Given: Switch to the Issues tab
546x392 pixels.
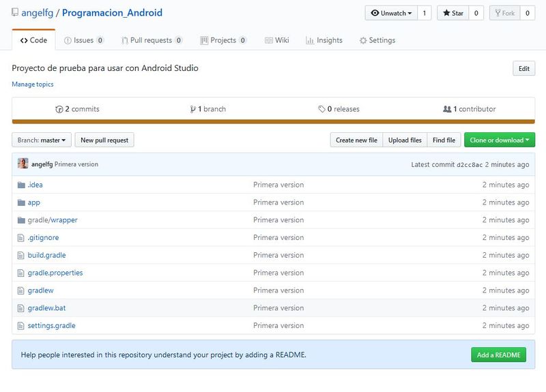Looking at the screenshot, I should (83, 40).
